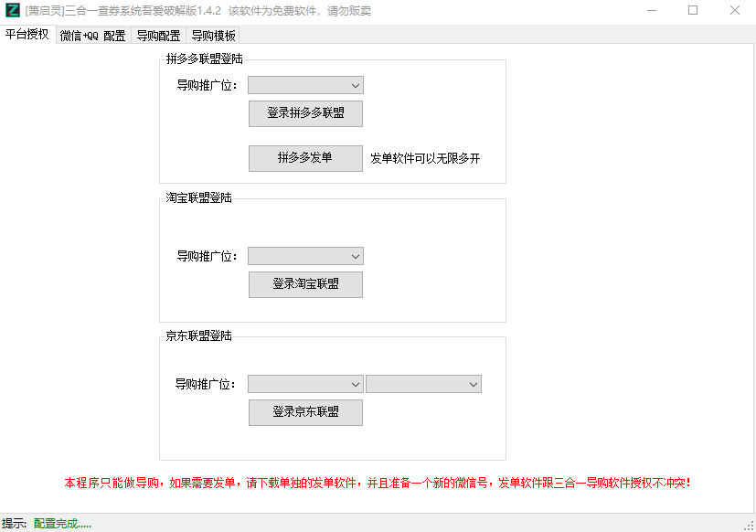
Task: Click the 拼多多联盟登陆 group label
Action: pos(204,59)
